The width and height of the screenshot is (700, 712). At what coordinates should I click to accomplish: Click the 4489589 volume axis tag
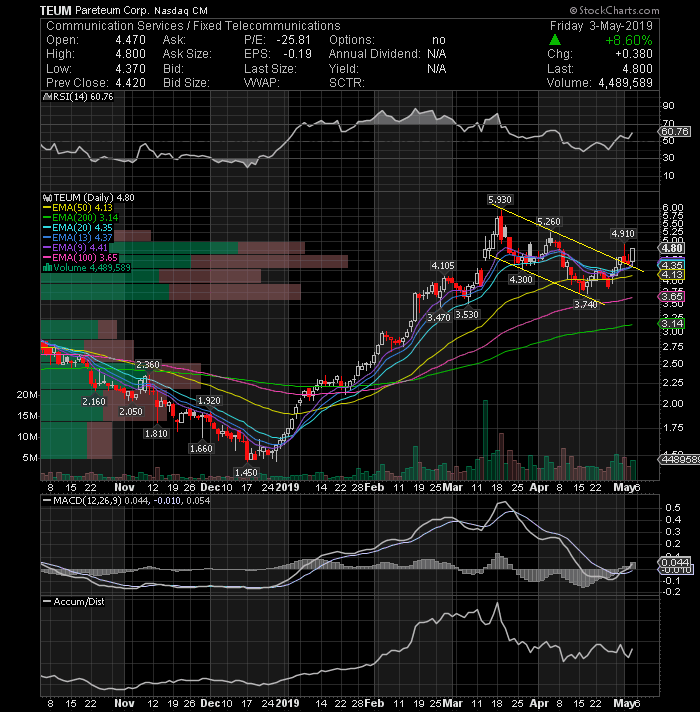(679, 460)
